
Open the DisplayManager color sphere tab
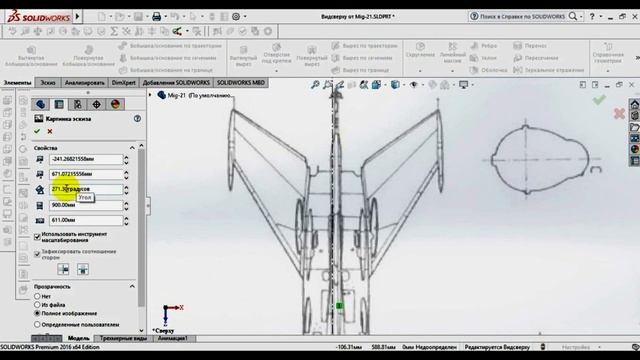pos(115,104)
